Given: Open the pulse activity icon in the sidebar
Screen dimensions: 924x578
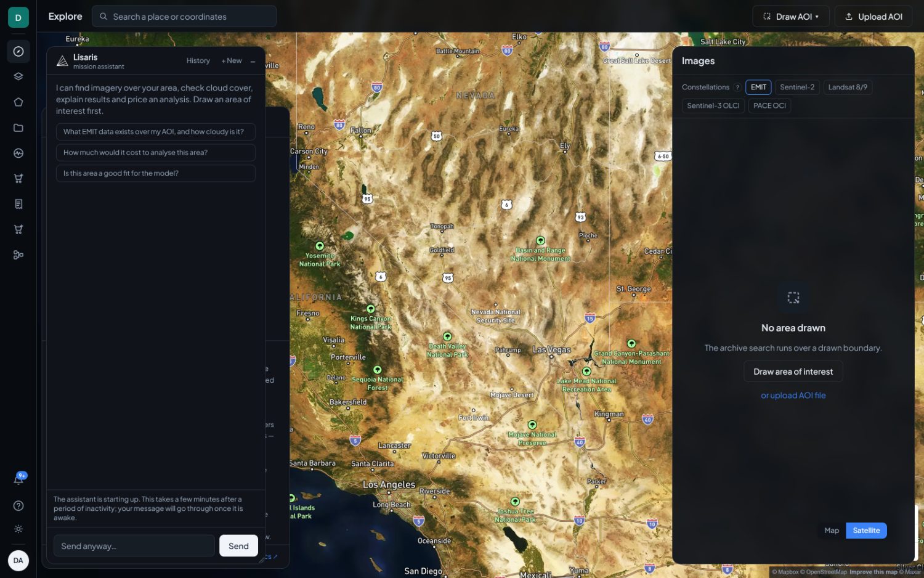Looking at the screenshot, I should pyautogui.click(x=18, y=153).
